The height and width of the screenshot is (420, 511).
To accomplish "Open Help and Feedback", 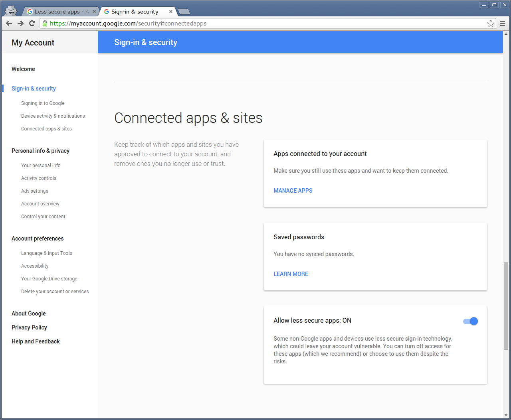I will 36,341.
